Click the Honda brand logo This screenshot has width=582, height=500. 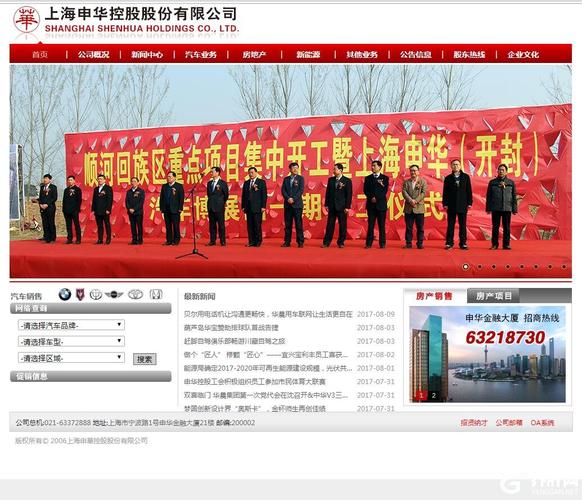click(x=156, y=295)
